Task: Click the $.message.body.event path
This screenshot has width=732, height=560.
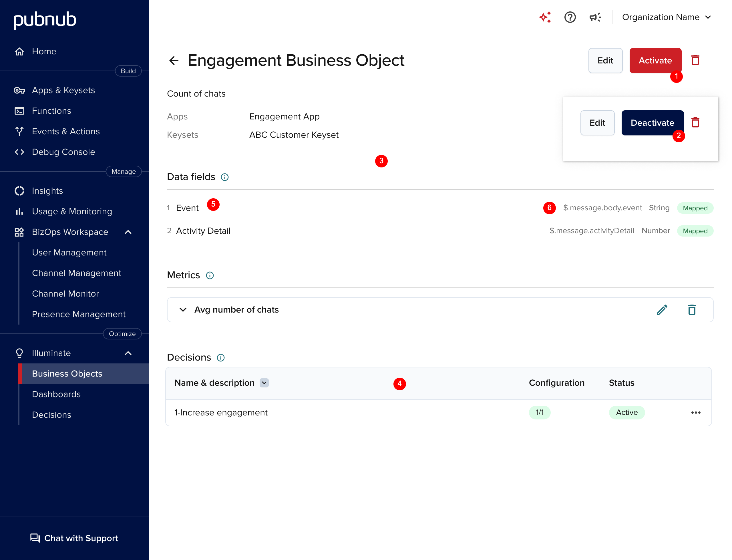Action: pyautogui.click(x=602, y=208)
